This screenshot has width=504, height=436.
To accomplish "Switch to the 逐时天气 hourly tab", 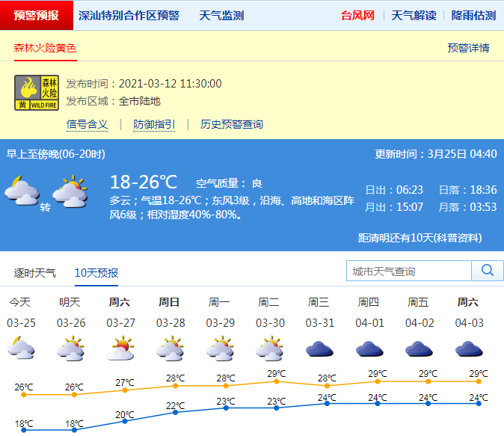I will [34, 273].
